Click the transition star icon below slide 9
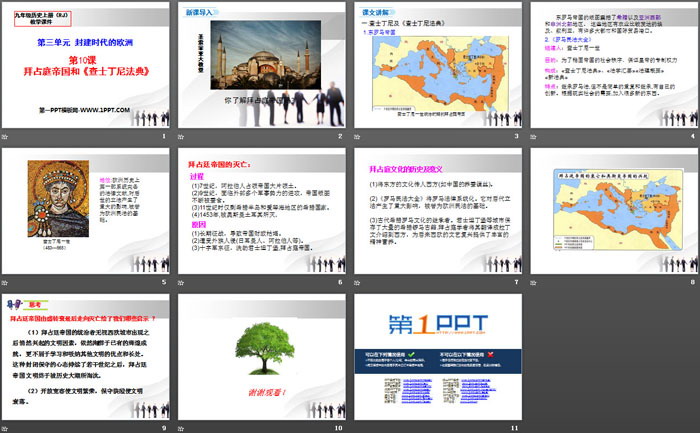Viewport: 700px width, 433px height. coord(8,428)
